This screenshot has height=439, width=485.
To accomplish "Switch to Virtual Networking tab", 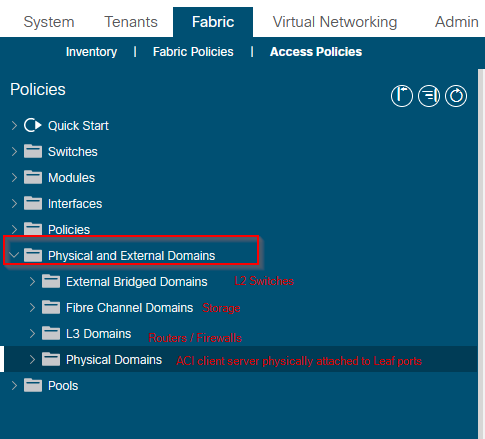I will point(335,22).
